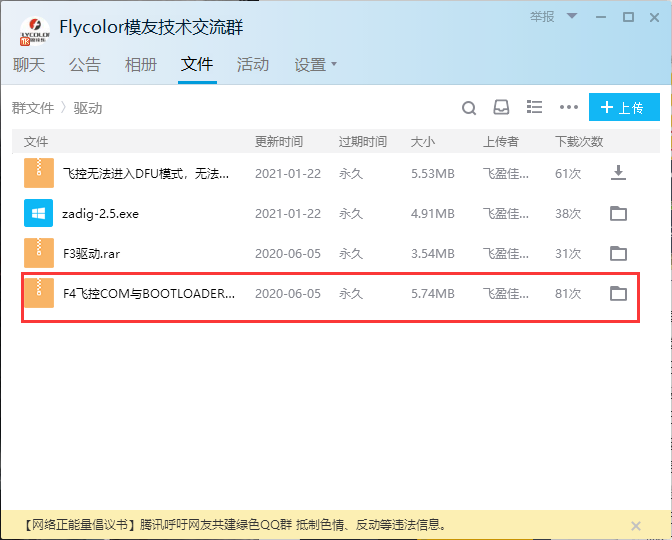
Task: Switch to the 活动 tab
Action: [253, 65]
